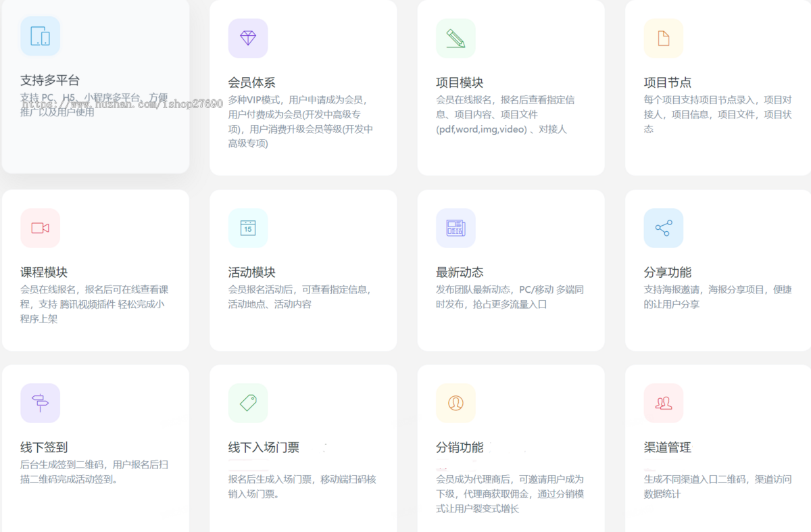
Task: Select the 活动模块 heading
Action: pyautogui.click(x=252, y=272)
